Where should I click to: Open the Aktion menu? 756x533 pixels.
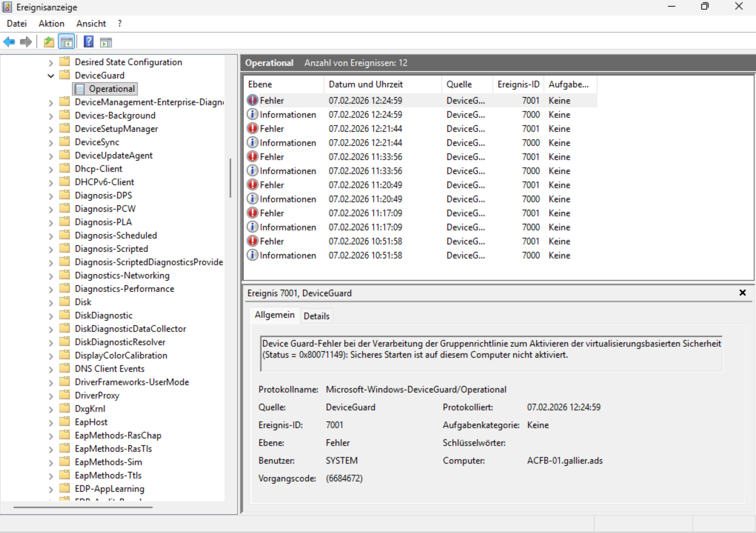tap(51, 24)
